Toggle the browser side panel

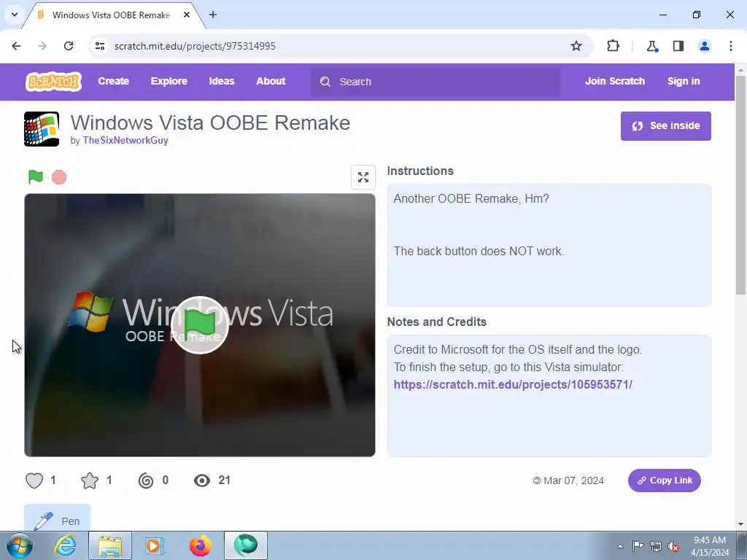click(x=678, y=46)
